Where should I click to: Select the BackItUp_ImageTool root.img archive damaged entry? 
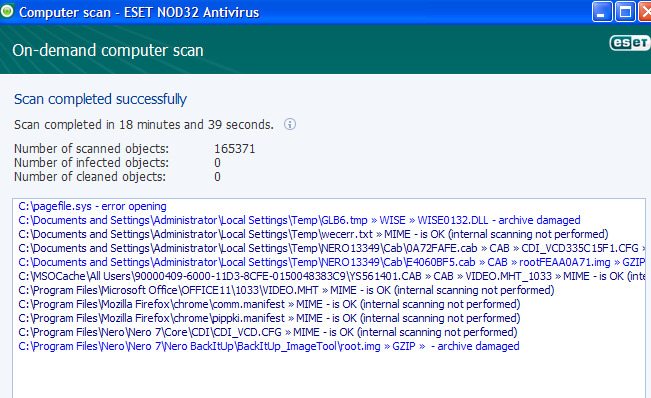pyautogui.click(x=269, y=347)
